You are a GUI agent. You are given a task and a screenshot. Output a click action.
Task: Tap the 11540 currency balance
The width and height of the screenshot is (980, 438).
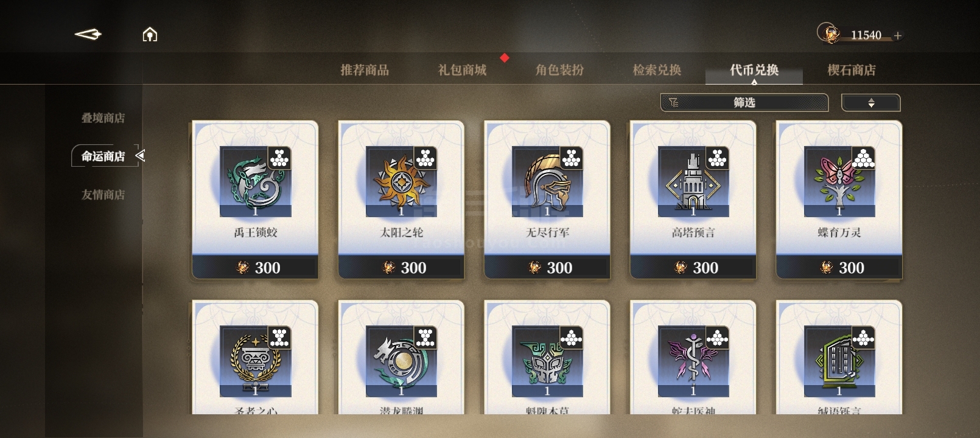866,35
